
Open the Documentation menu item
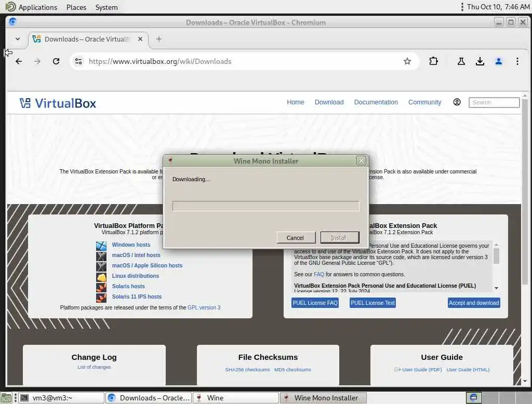click(376, 102)
